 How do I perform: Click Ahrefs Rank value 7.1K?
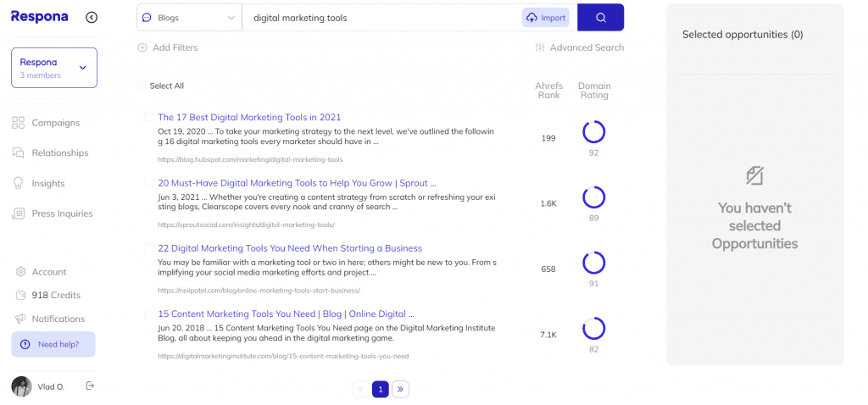(x=548, y=335)
